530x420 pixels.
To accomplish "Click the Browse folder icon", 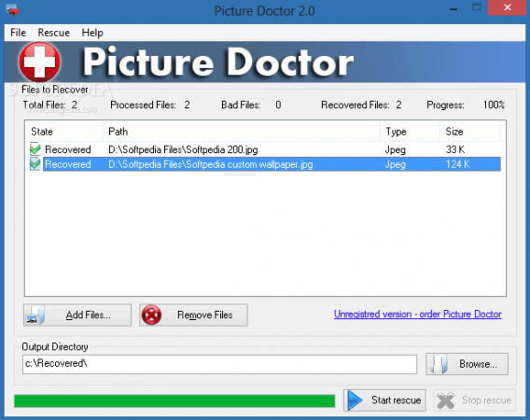I will [x=439, y=364].
